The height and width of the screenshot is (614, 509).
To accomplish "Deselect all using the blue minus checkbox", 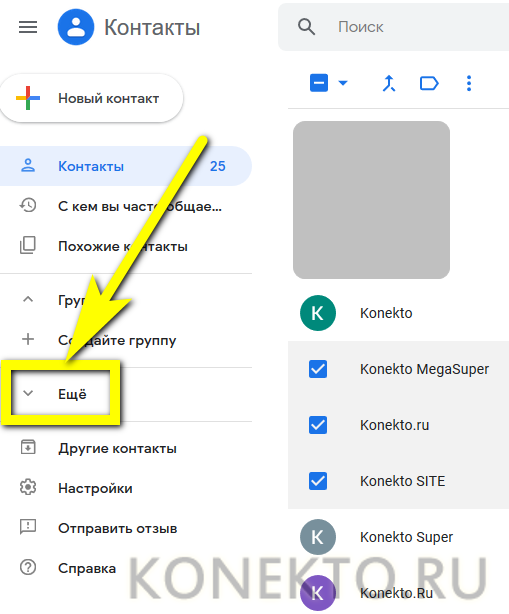I will (x=319, y=83).
